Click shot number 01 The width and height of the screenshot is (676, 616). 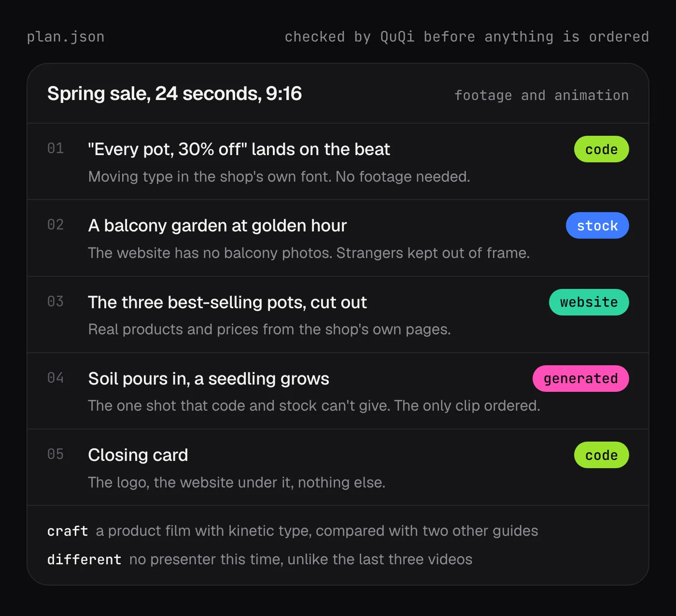tap(56, 148)
